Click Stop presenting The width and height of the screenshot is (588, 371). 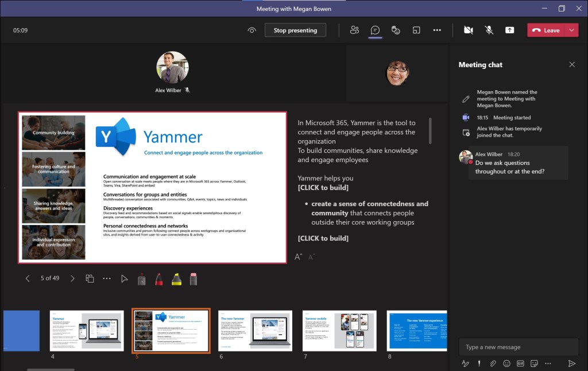tap(295, 30)
